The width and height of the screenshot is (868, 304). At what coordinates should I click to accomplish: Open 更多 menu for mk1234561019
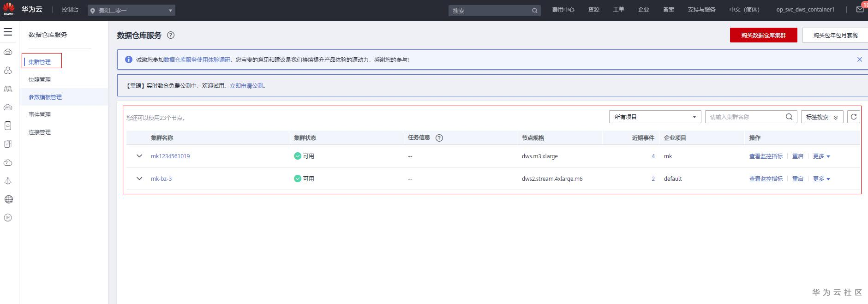tap(821, 156)
